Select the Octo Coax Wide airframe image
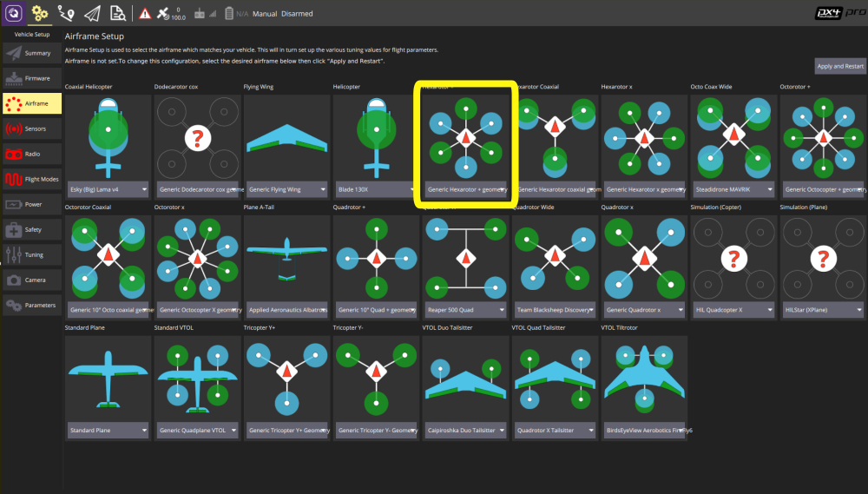 click(734, 137)
